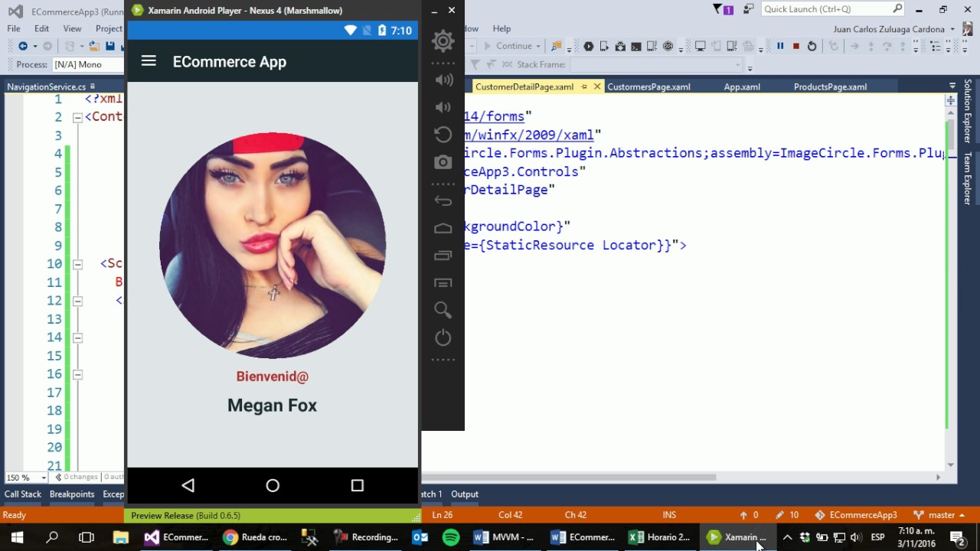Open the Process dropdown showing [N/A] Mono

pyautogui.click(x=87, y=65)
